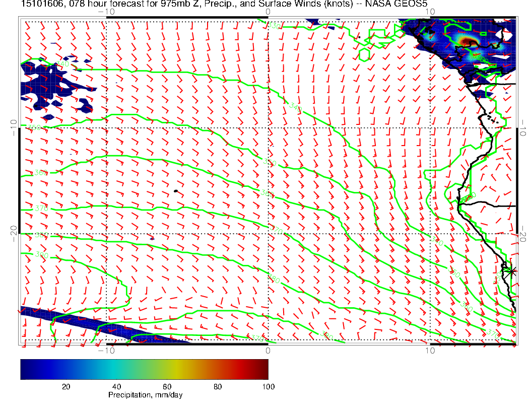The height and width of the screenshot is (411, 532).
Task: Click the small black island dot in mid-ocean
Action: [x=175, y=191]
